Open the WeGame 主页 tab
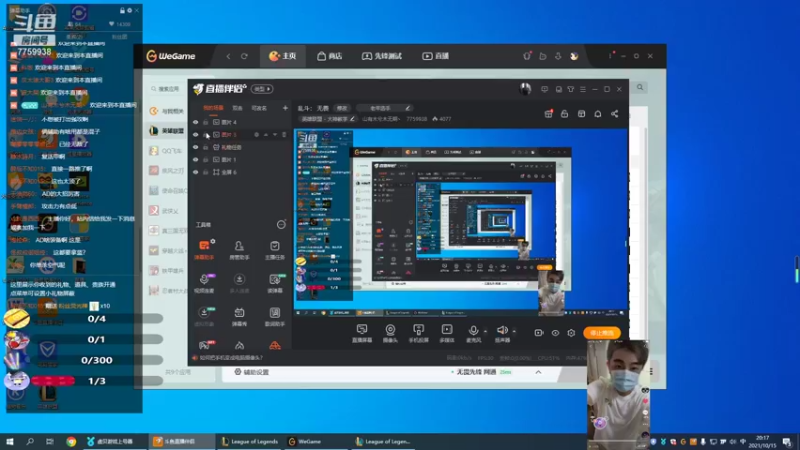This screenshot has width=800, height=450. click(x=283, y=56)
